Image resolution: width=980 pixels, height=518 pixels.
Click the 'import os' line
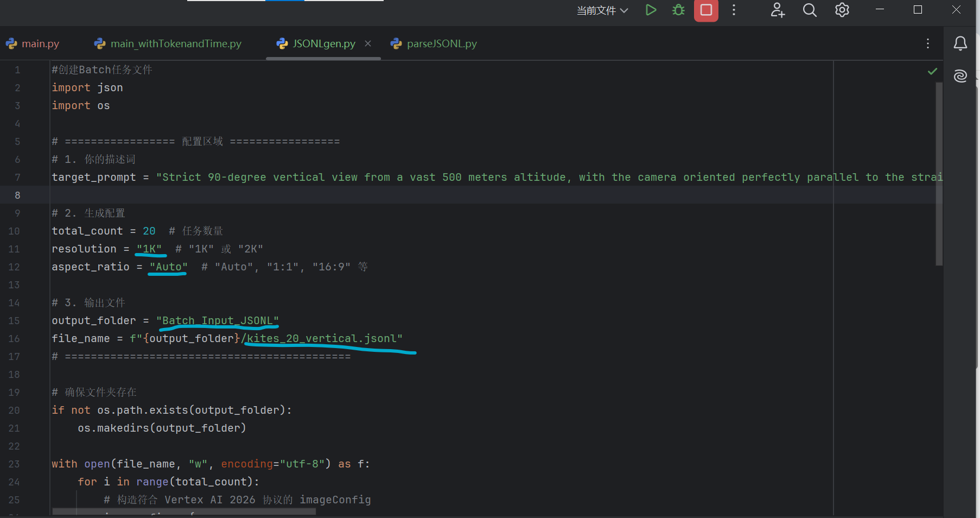click(81, 105)
